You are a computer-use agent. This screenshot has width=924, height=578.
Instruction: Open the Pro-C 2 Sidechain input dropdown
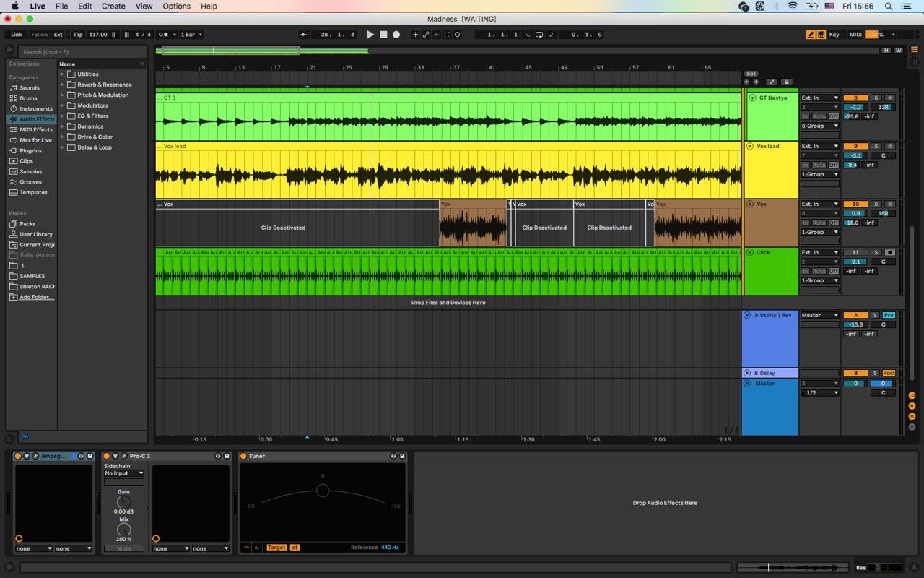123,473
